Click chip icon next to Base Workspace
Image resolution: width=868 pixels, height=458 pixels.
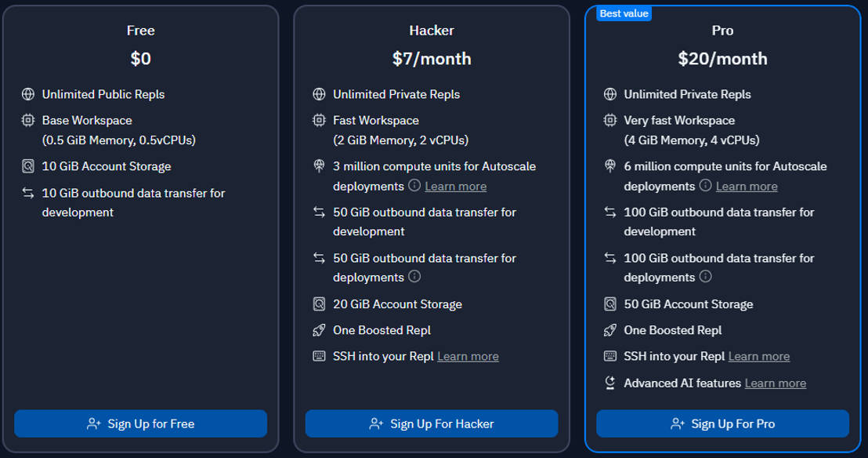(x=28, y=121)
